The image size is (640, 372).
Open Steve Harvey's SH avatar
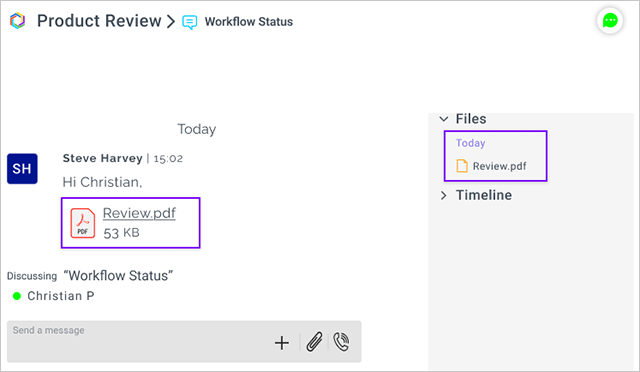pos(22,169)
